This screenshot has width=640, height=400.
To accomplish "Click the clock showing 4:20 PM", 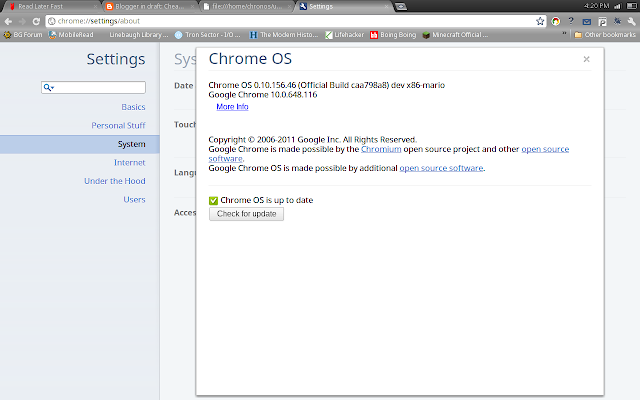I will [x=596, y=6].
